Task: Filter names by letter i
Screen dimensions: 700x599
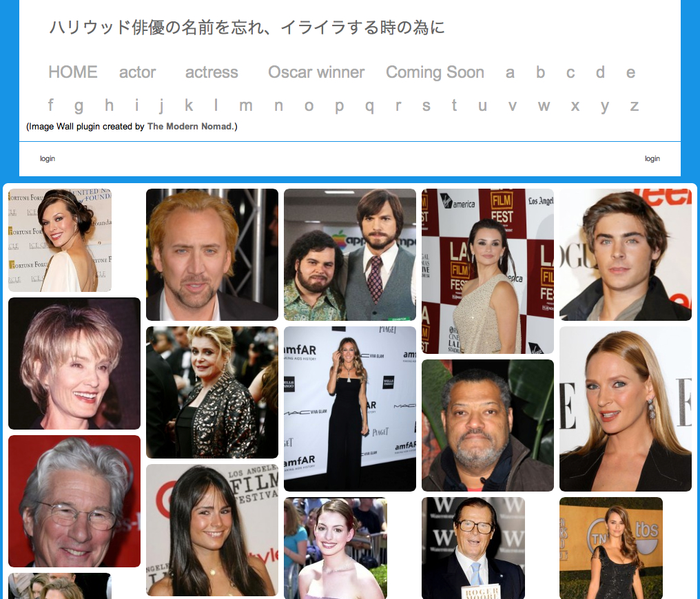Action: (136, 105)
